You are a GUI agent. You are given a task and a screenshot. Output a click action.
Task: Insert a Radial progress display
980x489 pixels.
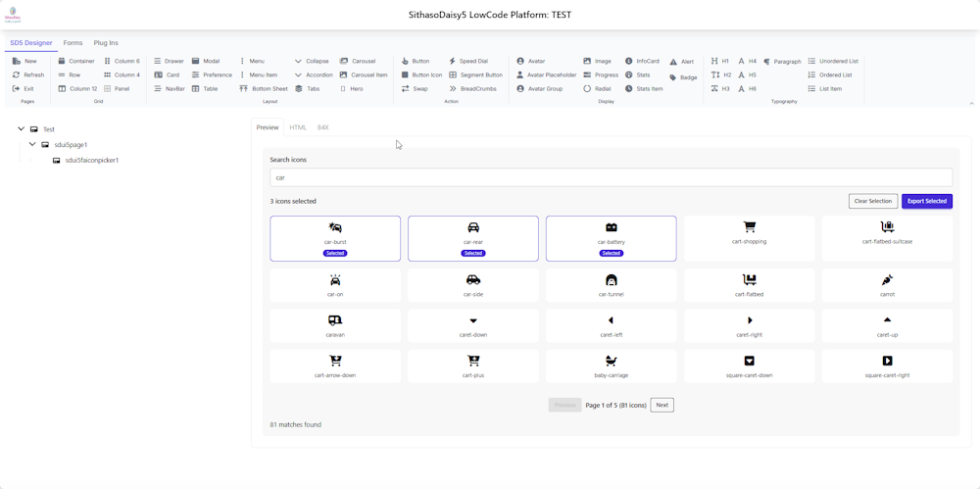click(x=597, y=88)
